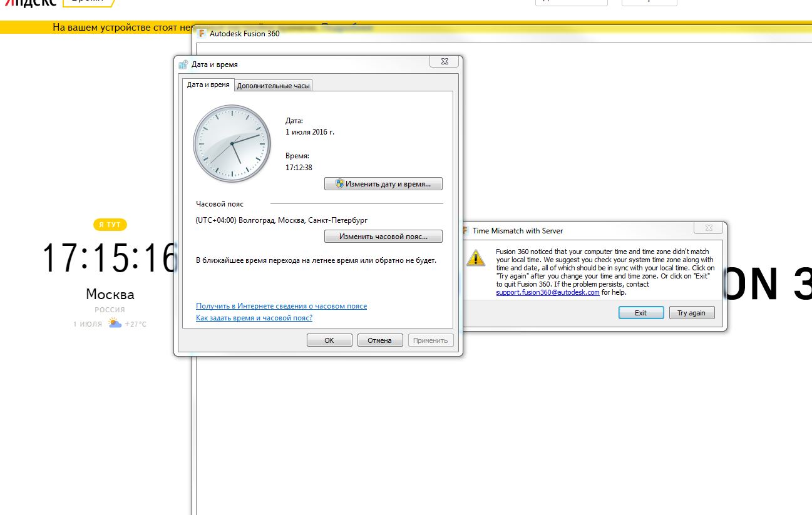Switch to the Дата и время tab
This screenshot has width=812, height=515.
coord(208,85)
